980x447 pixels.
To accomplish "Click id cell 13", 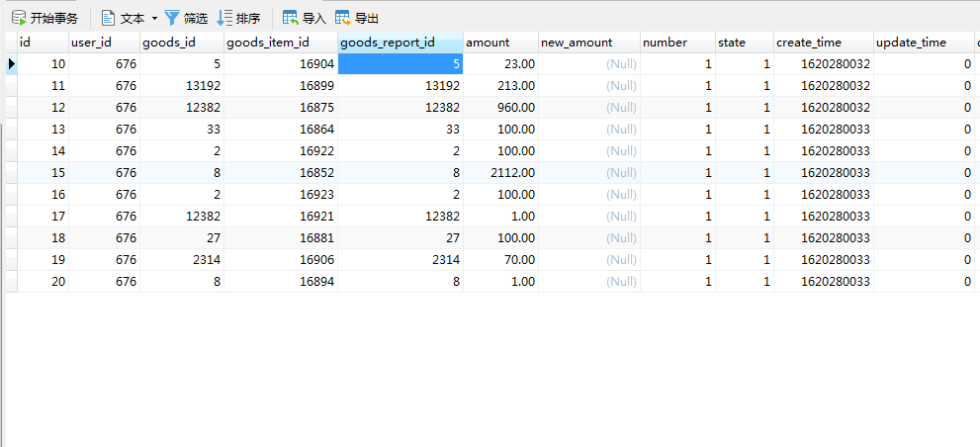I will click(x=44, y=130).
